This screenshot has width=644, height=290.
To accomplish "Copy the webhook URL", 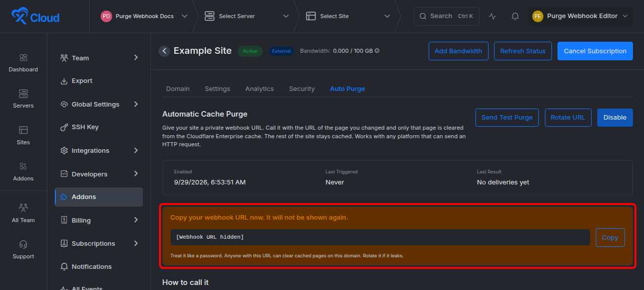I will [610, 237].
